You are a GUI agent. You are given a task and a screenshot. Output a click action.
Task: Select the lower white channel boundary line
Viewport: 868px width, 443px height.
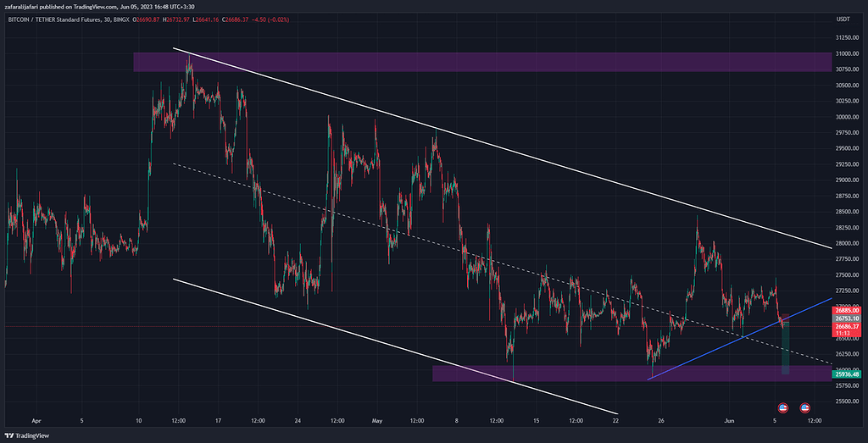(x=395, y=346)
